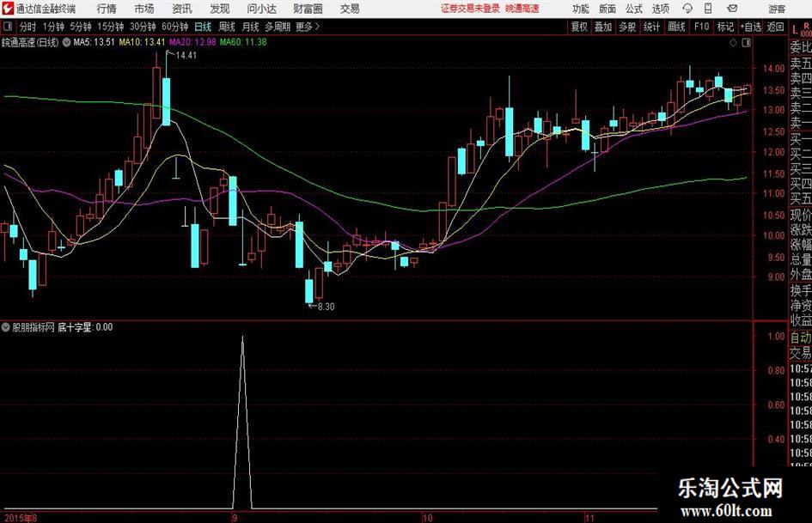Viewport: 812px width, 523px height.
Task: Click the 通达信 red logo icon
Action: click(x=8, y=9)
